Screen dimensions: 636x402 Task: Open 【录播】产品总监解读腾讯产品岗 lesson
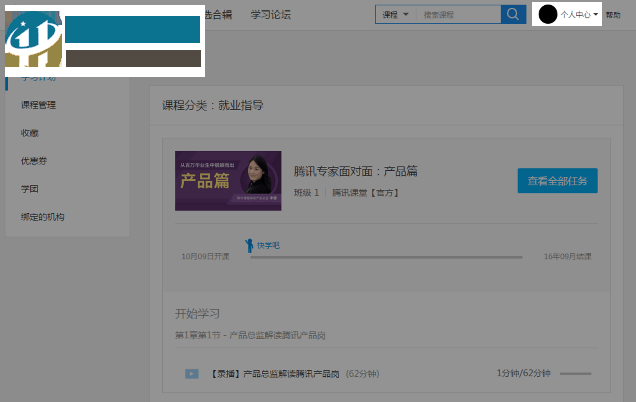pos(275,374)
